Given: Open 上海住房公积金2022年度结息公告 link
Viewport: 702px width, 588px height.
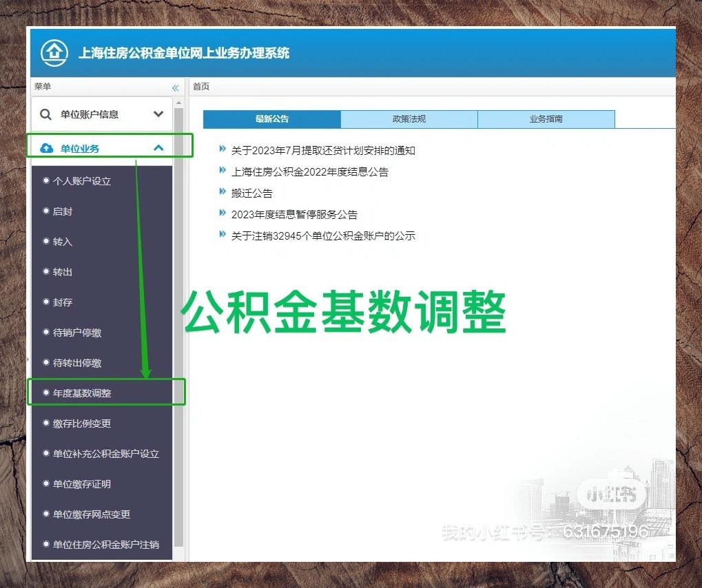Looking at the screenshot, I should coord(310,172).
